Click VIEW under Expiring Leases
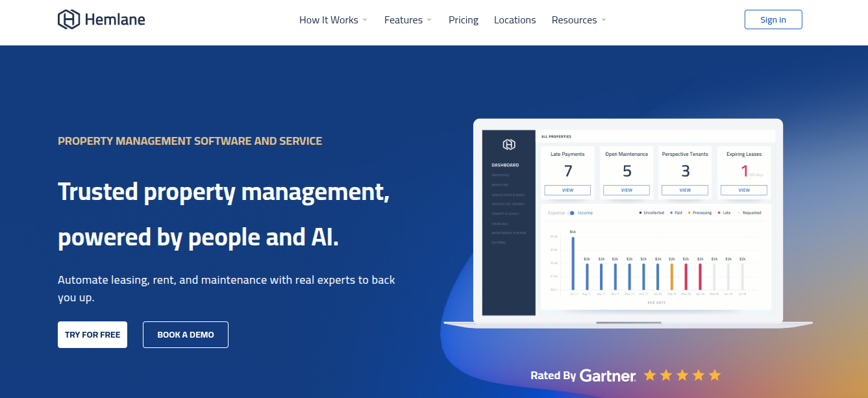 pyautogui.click(x=744, y=190)
